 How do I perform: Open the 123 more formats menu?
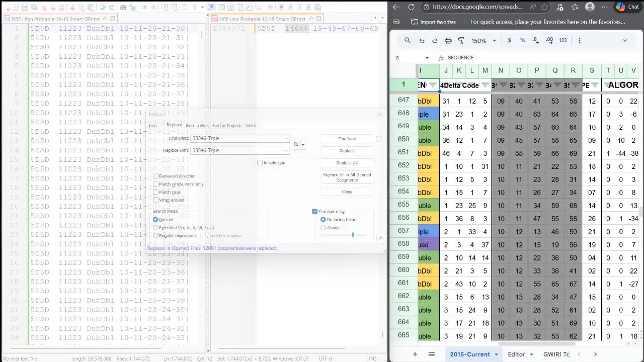562,41
